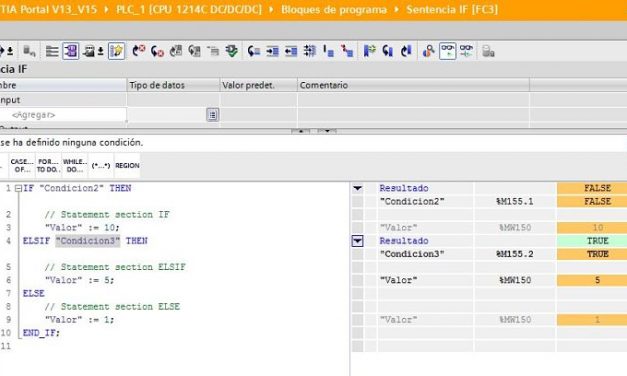Click the remove-comment icon with red cross
The height and width of the screenshot is (376, 627).
[347, 51]
